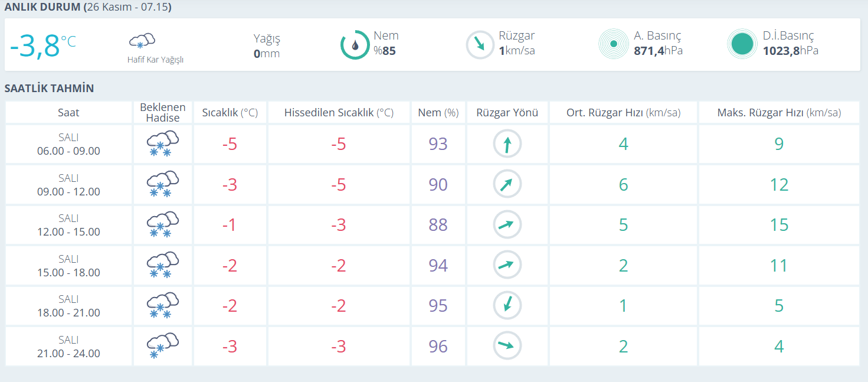
Task: Click the max wind speed value 15
Action: click(779, 225)
